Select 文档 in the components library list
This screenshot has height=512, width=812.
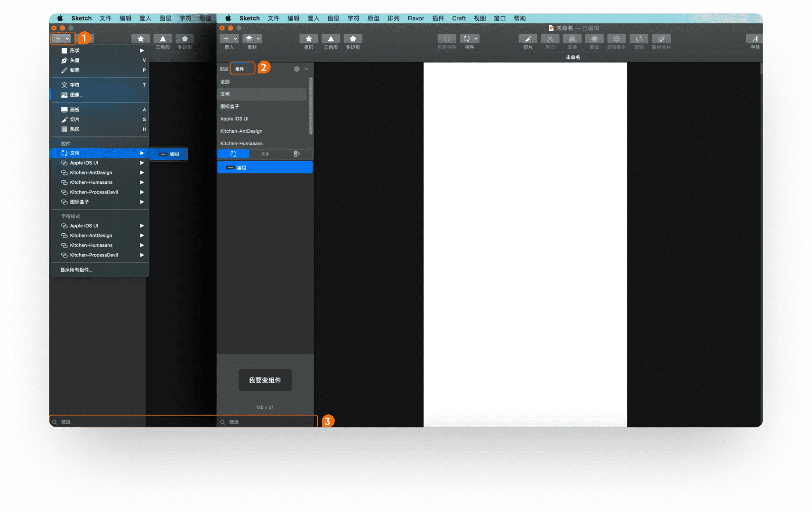coord(262,94)
